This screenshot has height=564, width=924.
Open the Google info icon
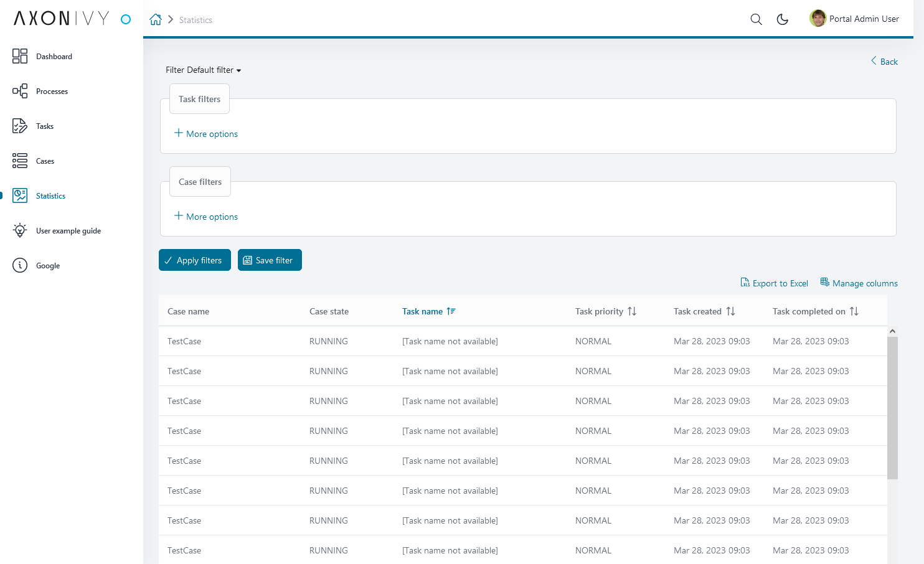[20, 265]
